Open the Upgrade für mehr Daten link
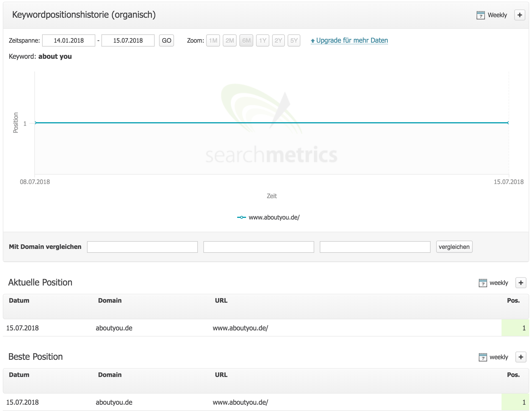This screenshot has width=532, height=413. coord(352,40)
